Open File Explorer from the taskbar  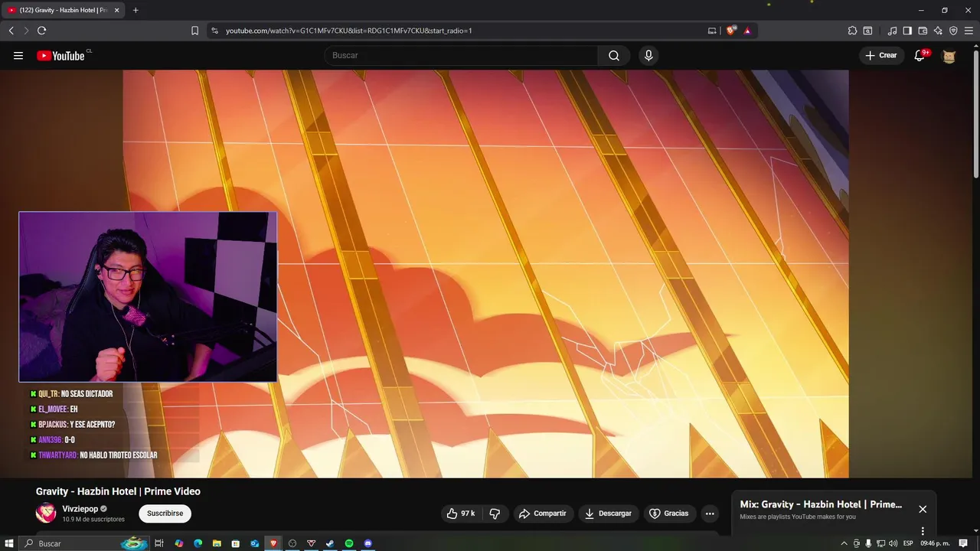click(x=217, y=543)
